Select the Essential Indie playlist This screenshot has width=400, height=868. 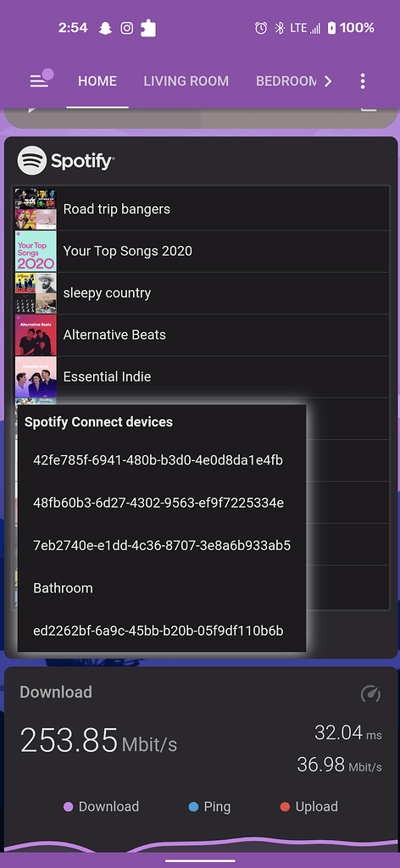point(202,376)
